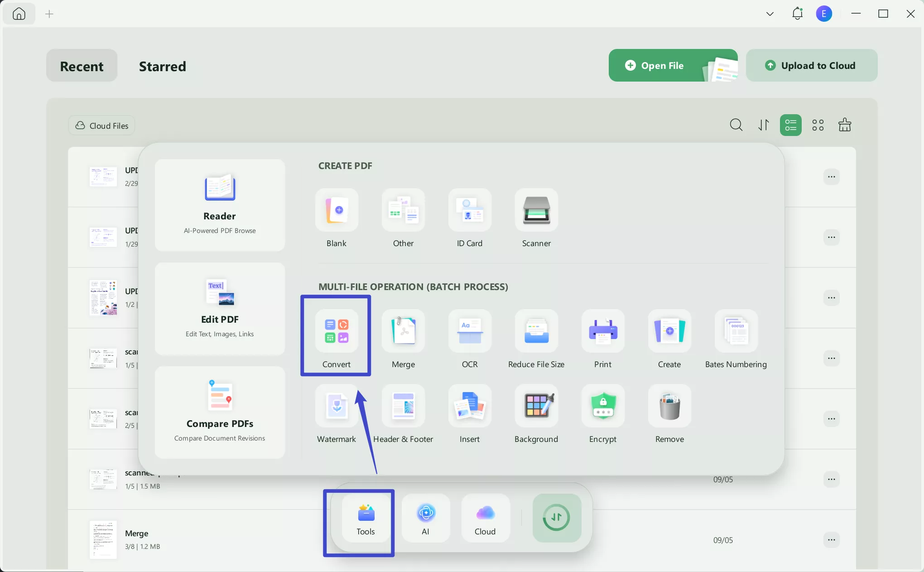Open the sort order options
Viewport: 924px width, 572px height.
pyautogui.click(x=763, y=125)
